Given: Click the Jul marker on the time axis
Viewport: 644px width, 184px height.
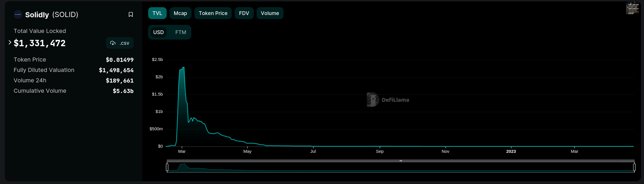Looking at the screenshot, I should click(313, 151).
